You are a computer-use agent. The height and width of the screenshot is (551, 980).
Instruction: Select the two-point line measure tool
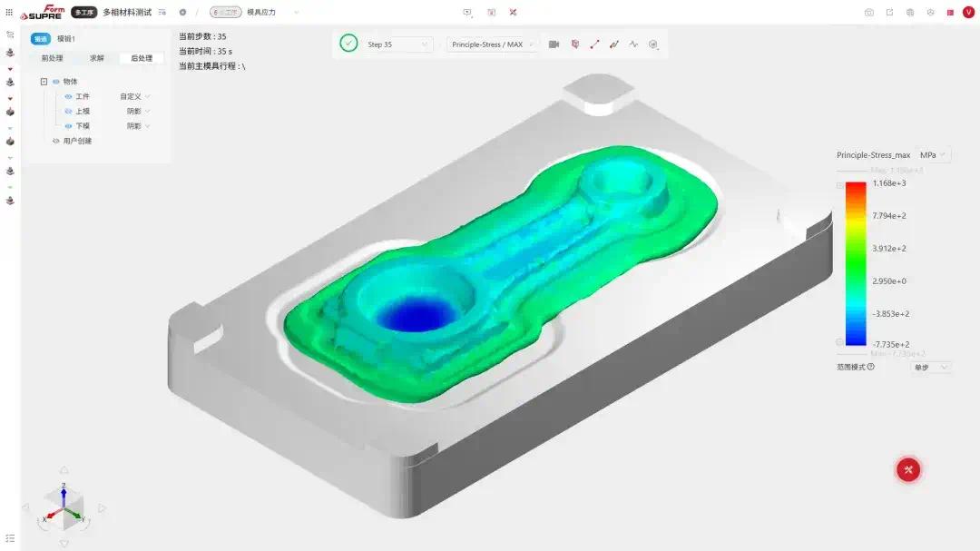594,44
